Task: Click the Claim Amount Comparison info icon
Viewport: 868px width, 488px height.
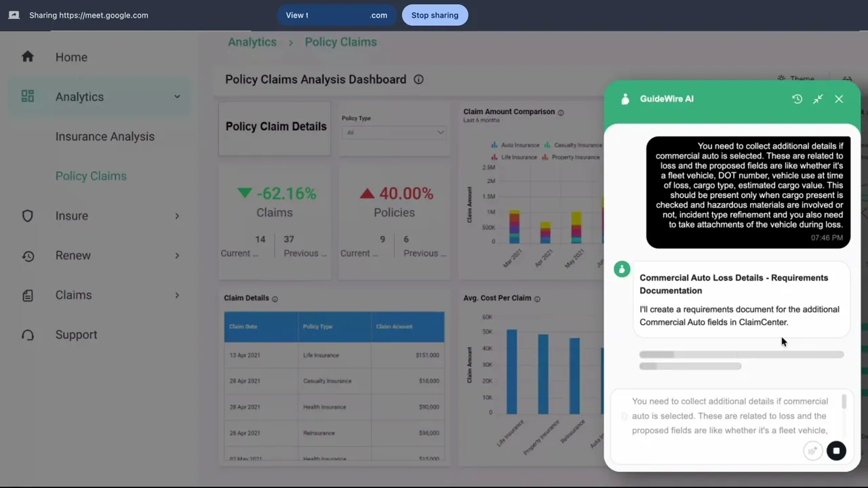Action: click(x=561, y=113)
